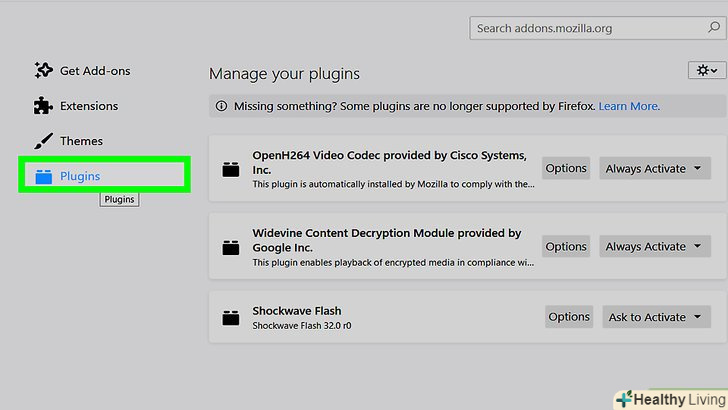Switch to the Themes section
The image size is (728, 410).
coord(81,141)
